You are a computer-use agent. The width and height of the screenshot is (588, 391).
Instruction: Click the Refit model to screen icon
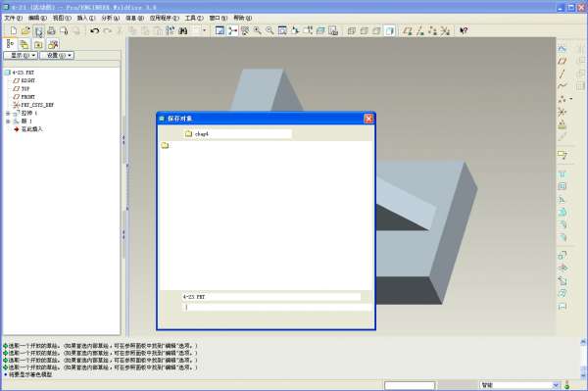pos(282,30)
